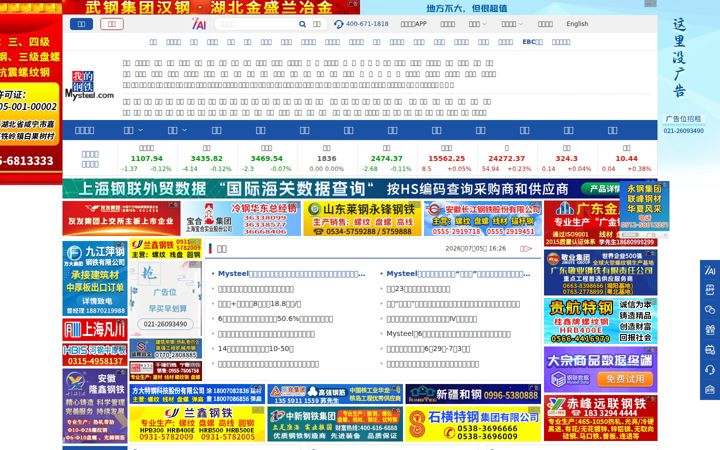Click the 免费试用 button on data terminal ad
The width and height of the screenshot is (720, 450).
624,379
